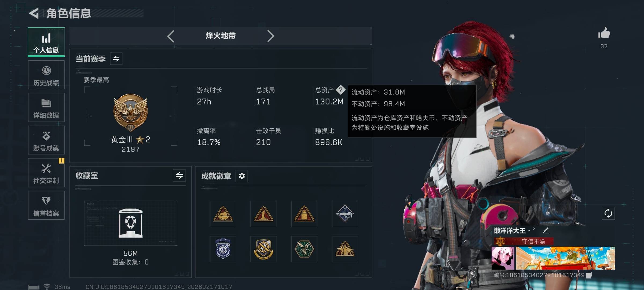Open the 历史战绩 history tab
644x290 pixels.
[x=46, y=75]
